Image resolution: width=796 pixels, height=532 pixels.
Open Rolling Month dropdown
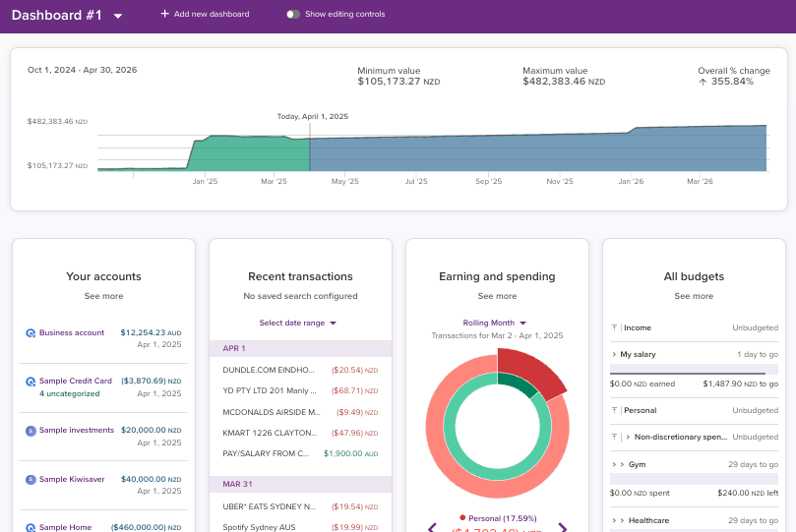pos(495,324)
